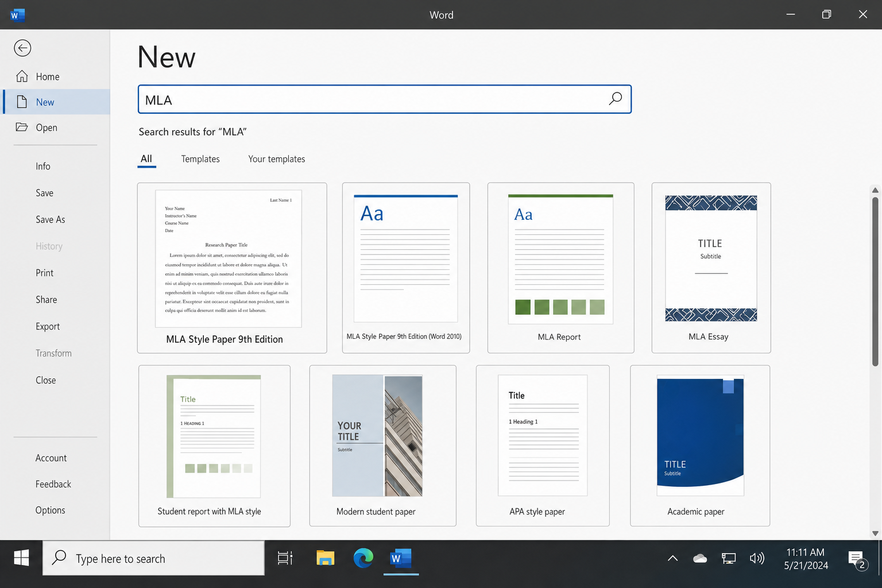Choose Save As in backstage menu
Screen dimensions: 882x588
click(x=51, y=219)
